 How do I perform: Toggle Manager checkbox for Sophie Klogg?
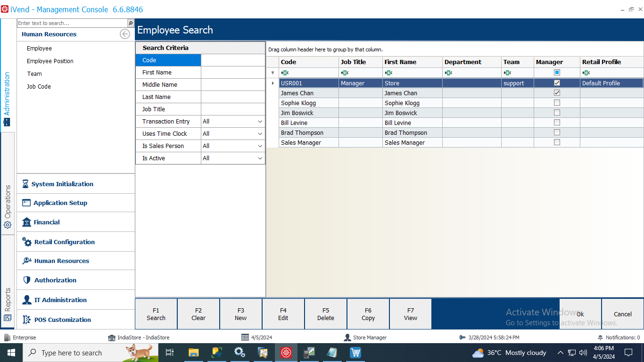pyautogui.click(x=557, y=103)
